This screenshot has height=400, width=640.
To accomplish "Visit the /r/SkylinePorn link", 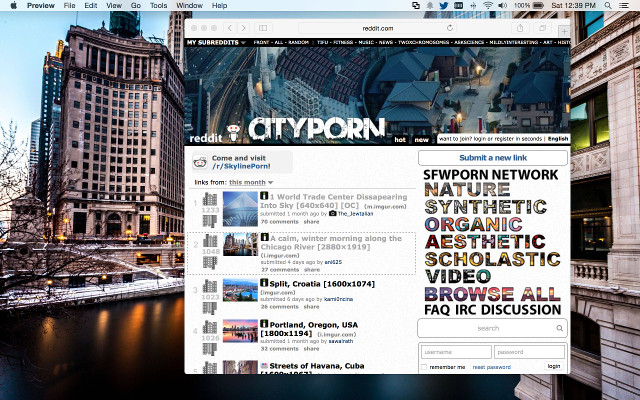I will [x=241, y=166].
